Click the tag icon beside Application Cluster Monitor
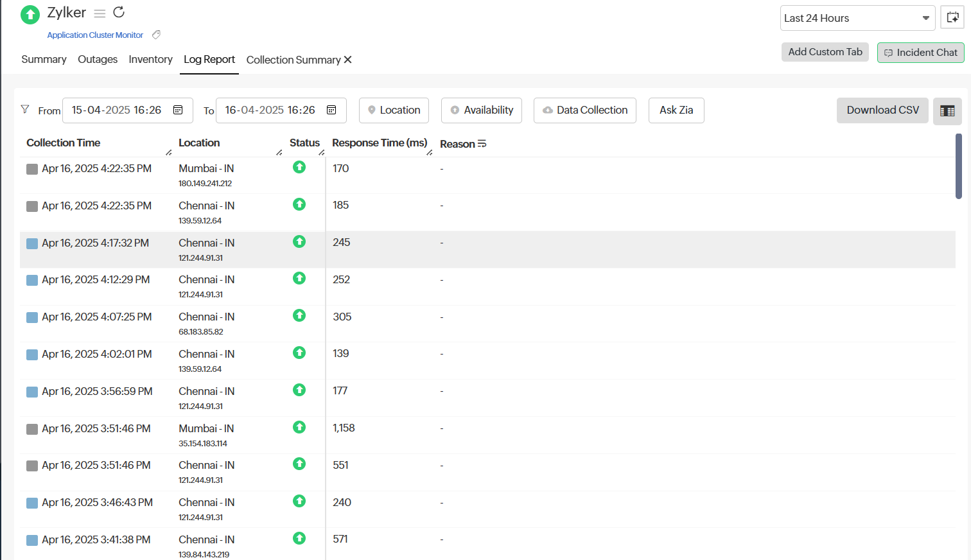This screenshot has width=971, height=560. click(156, 35)
